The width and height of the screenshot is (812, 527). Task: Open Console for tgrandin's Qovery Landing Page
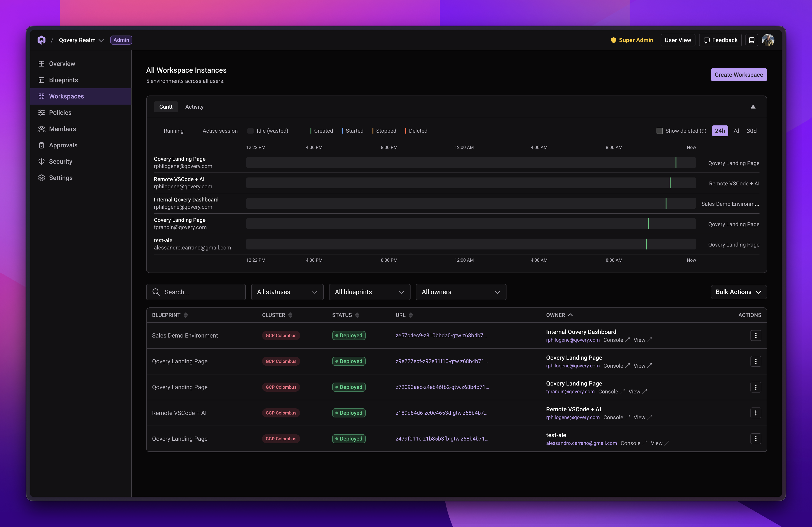coord(611,391)
